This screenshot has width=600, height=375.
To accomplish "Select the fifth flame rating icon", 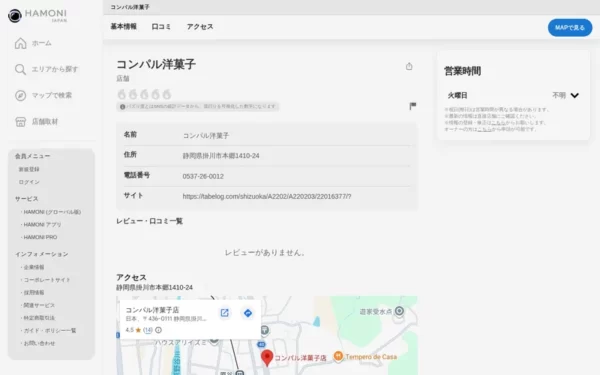I will point(166,94).
